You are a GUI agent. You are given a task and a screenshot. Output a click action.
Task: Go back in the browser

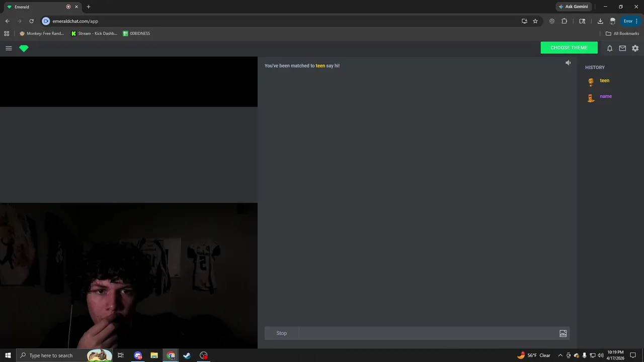coord(7,21)
